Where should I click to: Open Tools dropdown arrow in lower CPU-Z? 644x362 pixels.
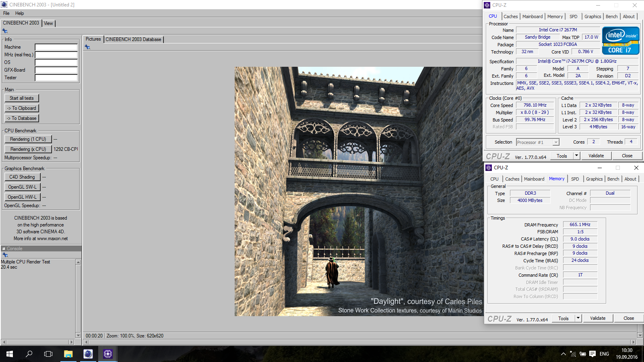578,318
